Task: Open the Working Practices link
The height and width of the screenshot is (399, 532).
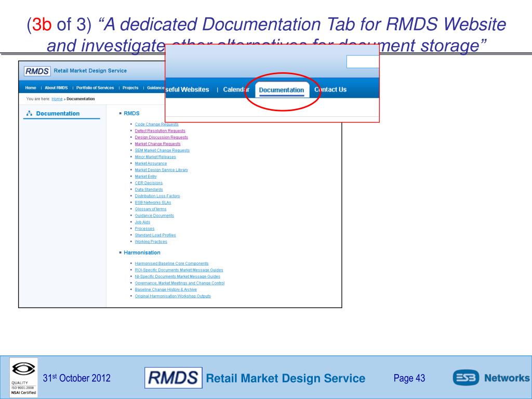Action: [151, 242]
